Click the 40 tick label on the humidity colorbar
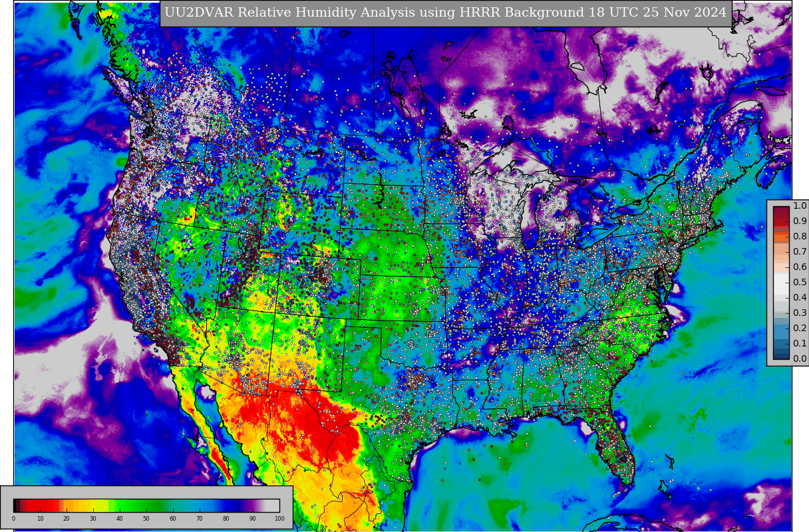 [120, 519]
